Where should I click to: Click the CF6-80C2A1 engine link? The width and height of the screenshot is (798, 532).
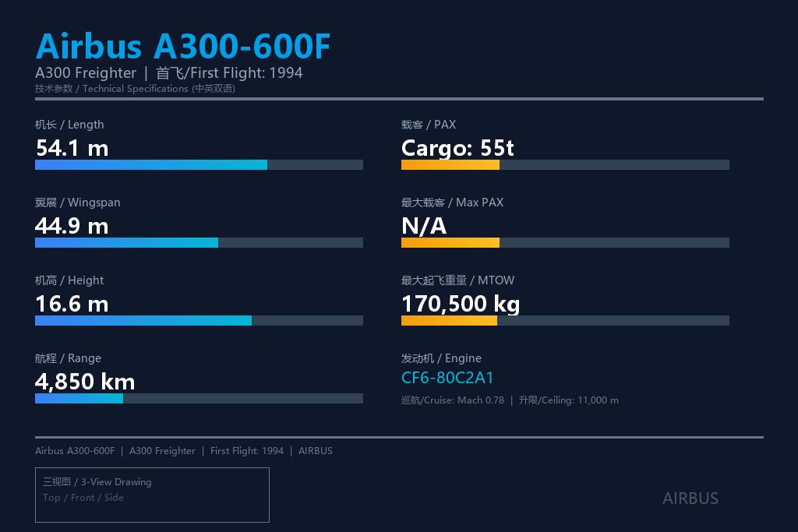pyautogui.click(x=447, y=378)
